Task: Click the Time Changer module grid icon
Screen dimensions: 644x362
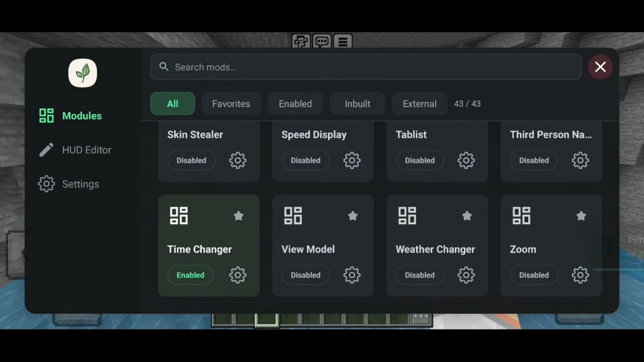Action: [179, 216]
